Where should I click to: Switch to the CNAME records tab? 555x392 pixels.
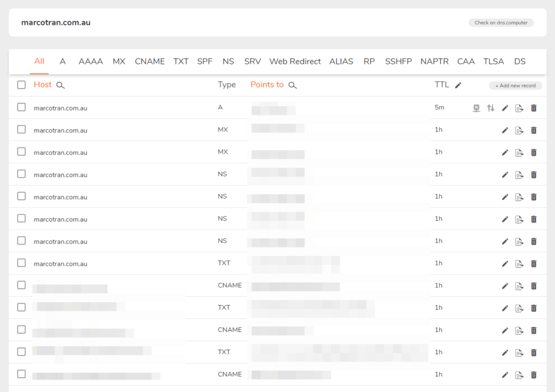150,61
